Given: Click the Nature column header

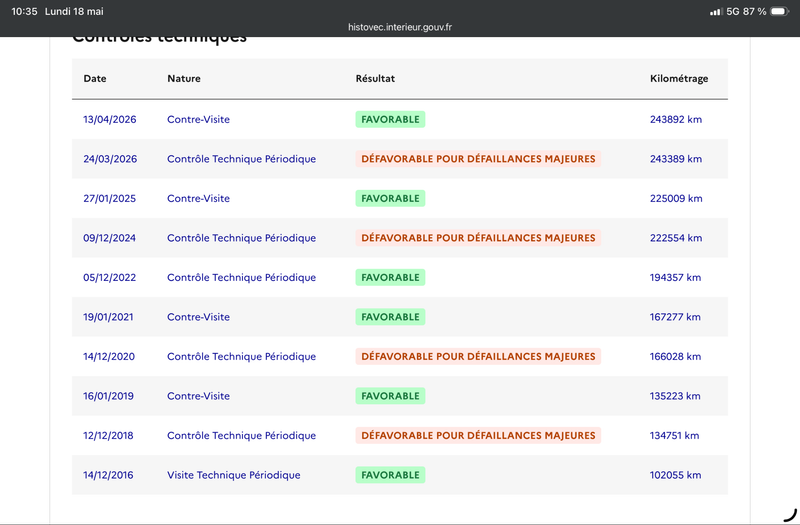Looking at the screenshot, I should tap(184, 79).
